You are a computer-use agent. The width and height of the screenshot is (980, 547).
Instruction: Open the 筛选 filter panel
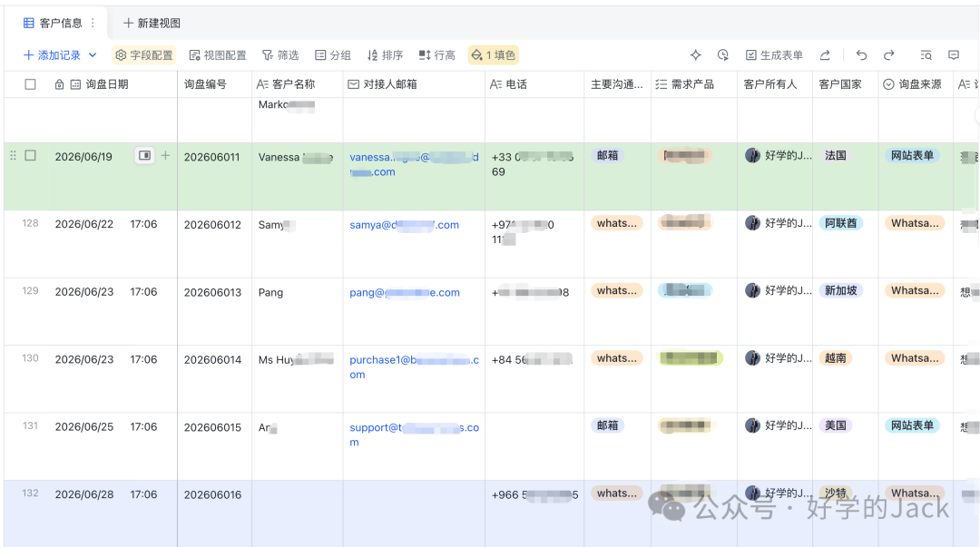pos(280,55)
